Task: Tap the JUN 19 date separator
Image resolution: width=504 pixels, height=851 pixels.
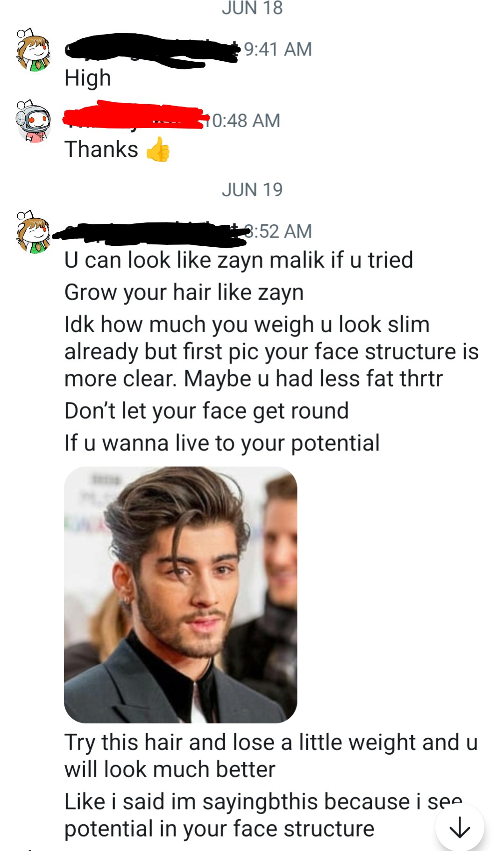Action: pos(252,190)
